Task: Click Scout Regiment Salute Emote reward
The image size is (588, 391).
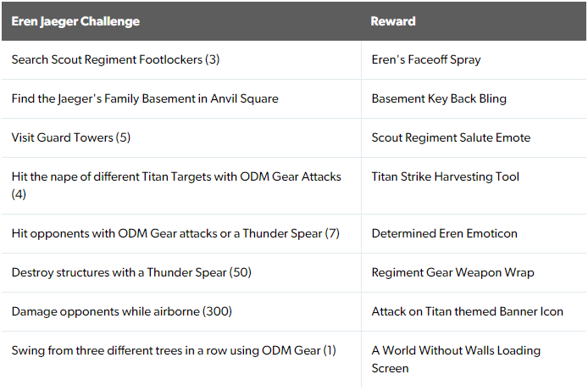Action: pyautogui.click(x=451, y=137)
